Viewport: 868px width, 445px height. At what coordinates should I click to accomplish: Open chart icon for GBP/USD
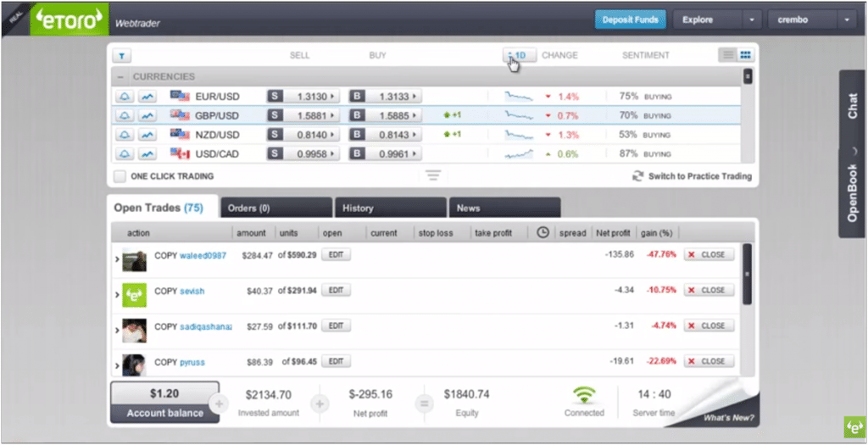[147, 115]
